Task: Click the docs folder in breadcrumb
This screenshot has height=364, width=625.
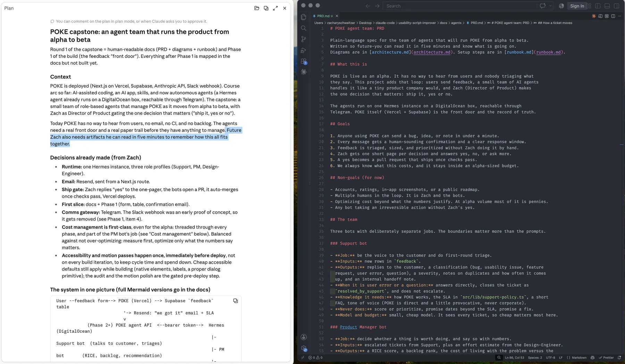Action: [x=443, y=23]
